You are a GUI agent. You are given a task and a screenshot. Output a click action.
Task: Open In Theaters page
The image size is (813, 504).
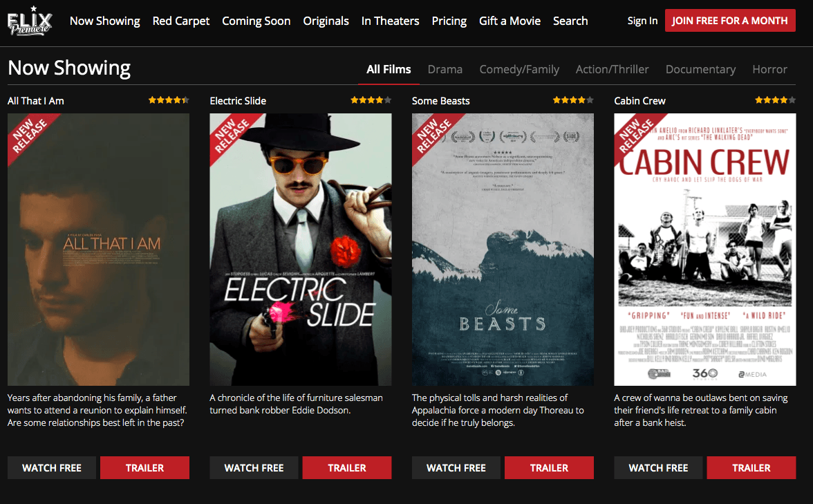(390, 21)
